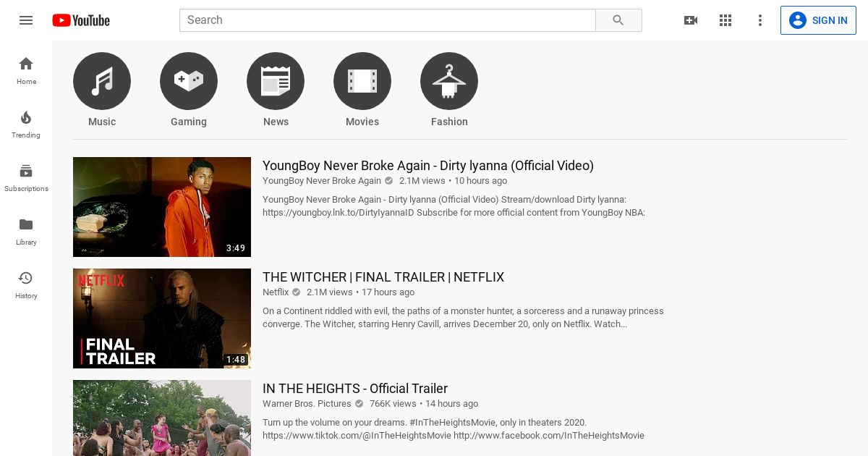The image size is (868, 456).
Task: Click the Gaming label text
Action: click(x=189, y=122)
